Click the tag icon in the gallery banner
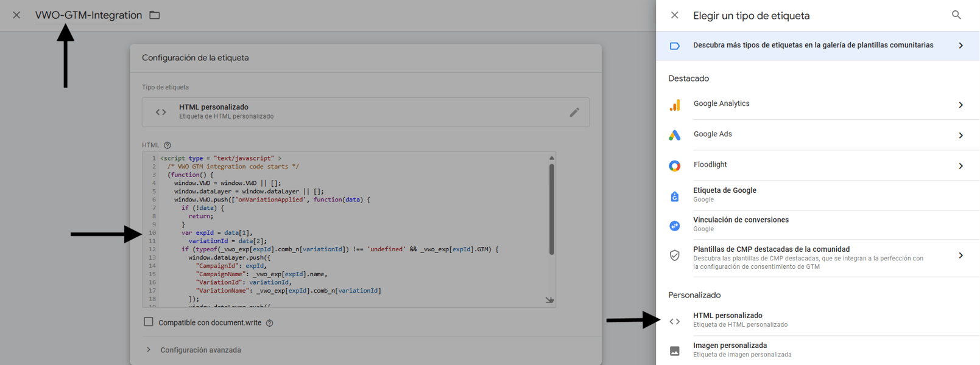Image resolution: width=980 pixels, height=365 pixels. [675, 46]
